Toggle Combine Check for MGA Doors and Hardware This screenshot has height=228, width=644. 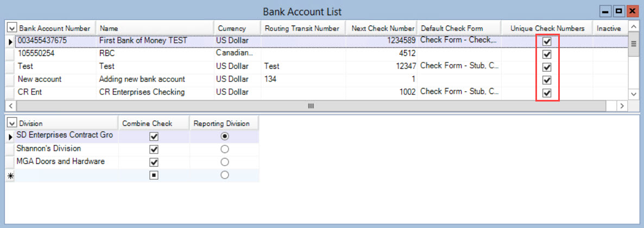point(154,162)
